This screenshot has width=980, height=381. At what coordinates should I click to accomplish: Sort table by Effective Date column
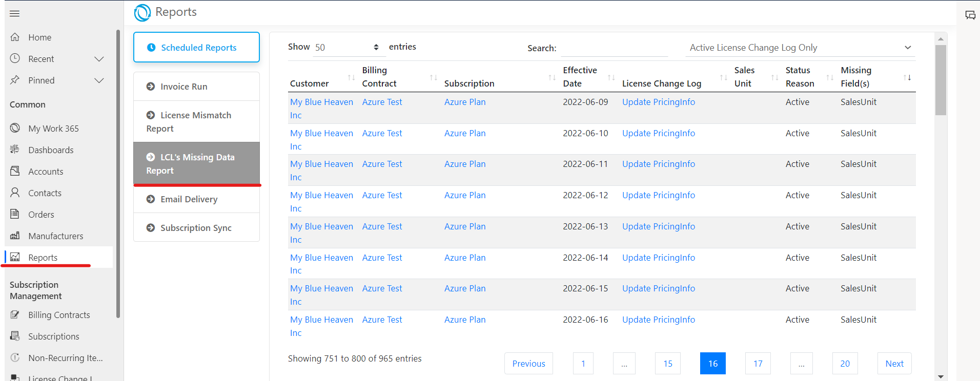coord(611,77)
